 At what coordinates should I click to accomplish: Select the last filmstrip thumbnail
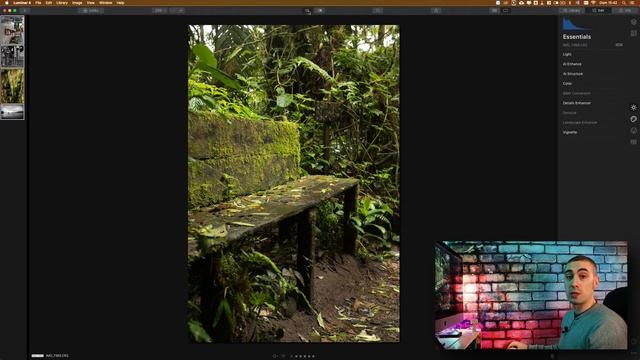(12, 112)
